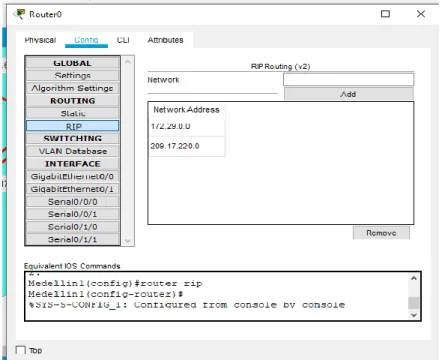Click sidebar list down arrow
Viewport: 442px width, 360px height.
tap(128, 240)
